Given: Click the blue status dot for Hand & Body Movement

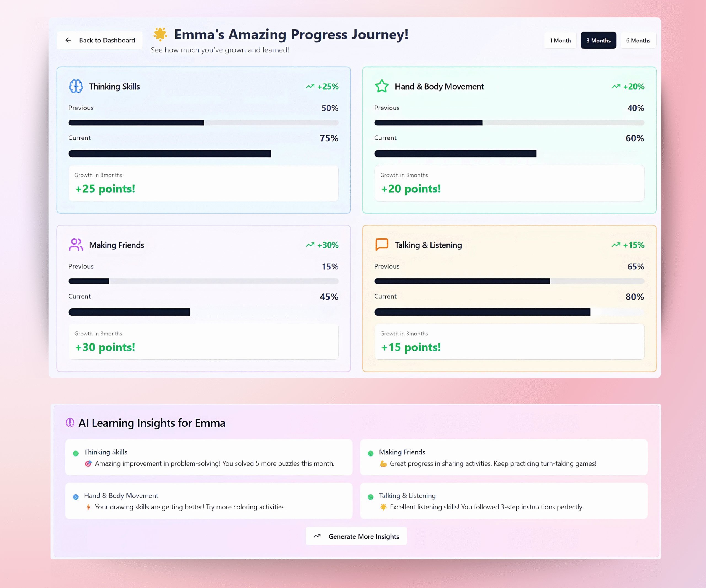Looking at the screenshot, I should coord(76,497).
